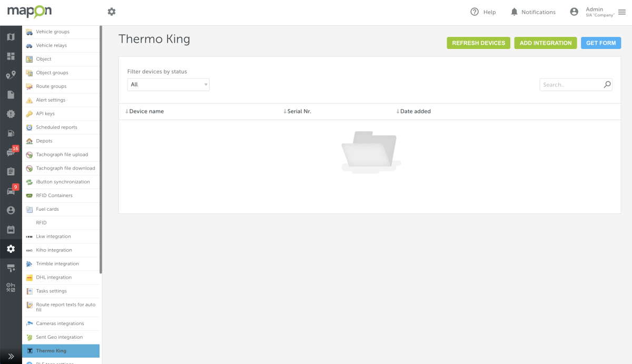Open Trimble integration settings entry
632x364 pixels.
tap(57, 264)
